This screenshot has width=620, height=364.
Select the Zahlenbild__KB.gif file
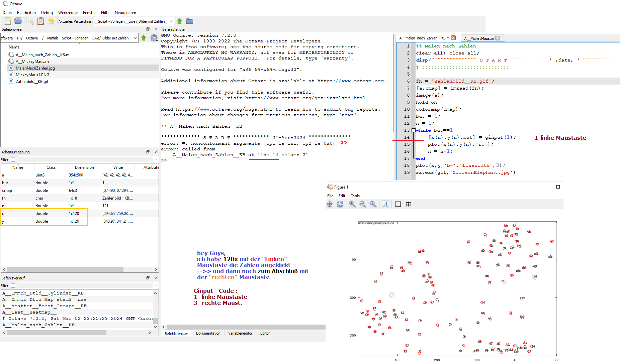coord(32,82)
